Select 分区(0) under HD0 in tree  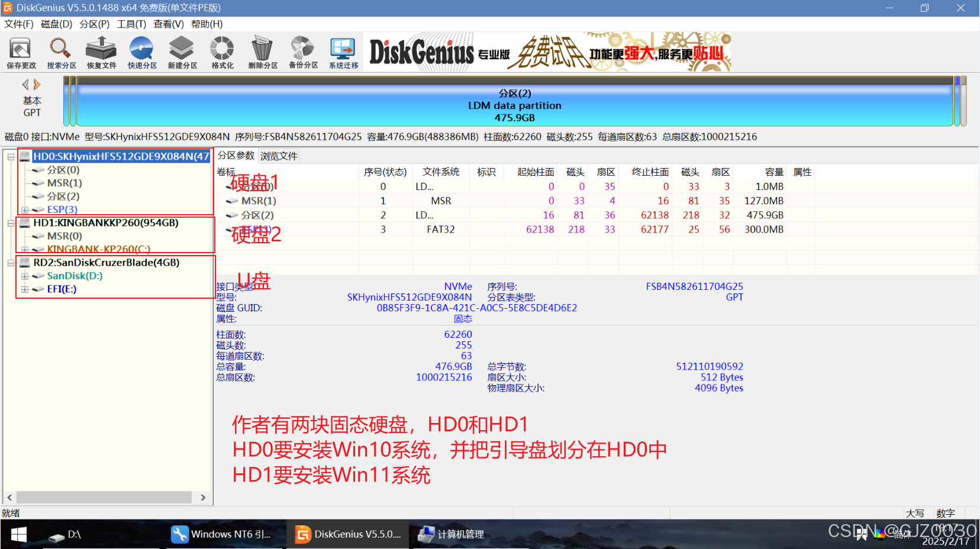[x=63, y=170]
